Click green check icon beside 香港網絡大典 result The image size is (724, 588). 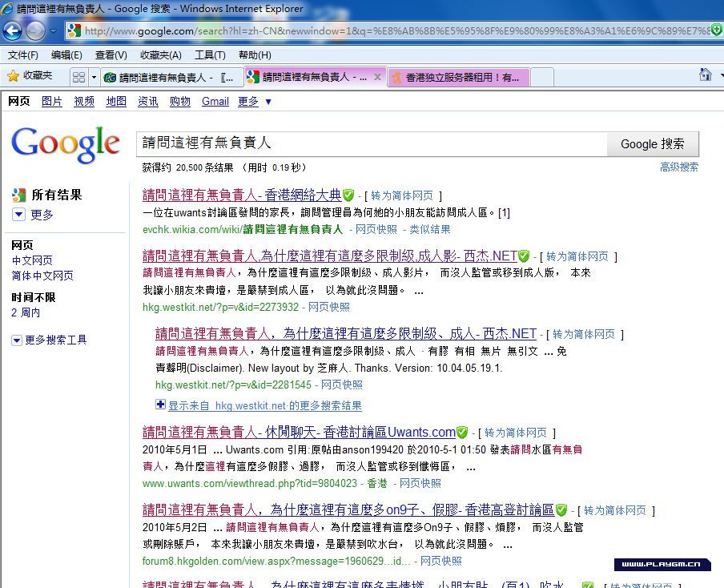pyautogui.click(x=348, y=195)
